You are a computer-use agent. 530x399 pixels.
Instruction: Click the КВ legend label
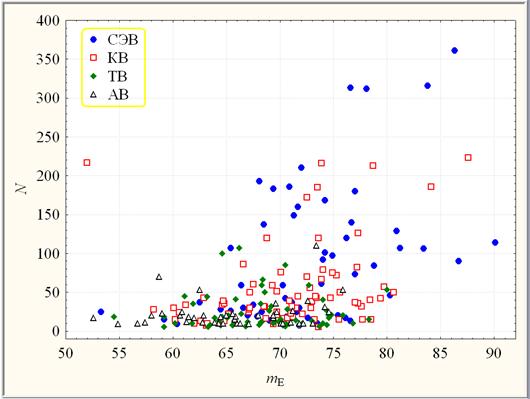118,58
